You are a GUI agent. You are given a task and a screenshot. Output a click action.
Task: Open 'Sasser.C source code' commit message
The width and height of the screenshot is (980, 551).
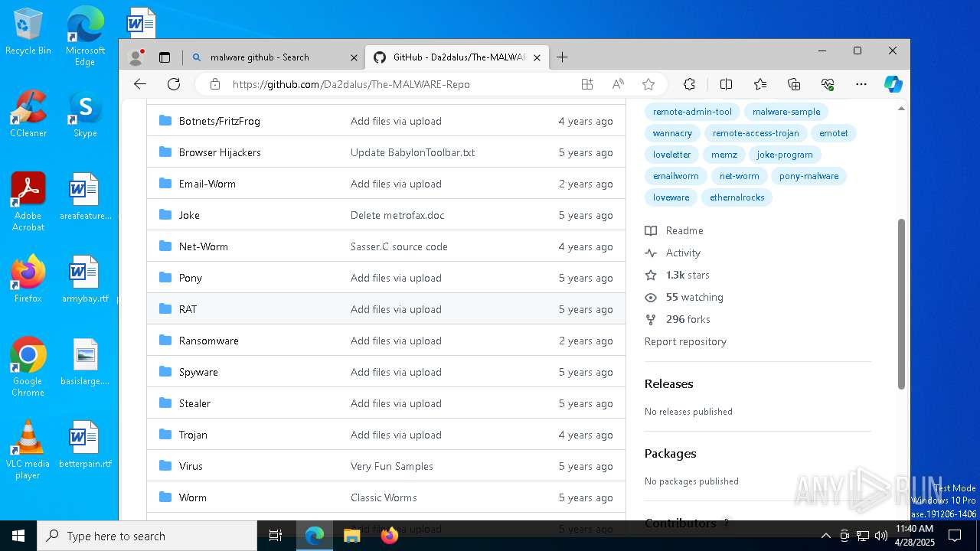(399, 246)
